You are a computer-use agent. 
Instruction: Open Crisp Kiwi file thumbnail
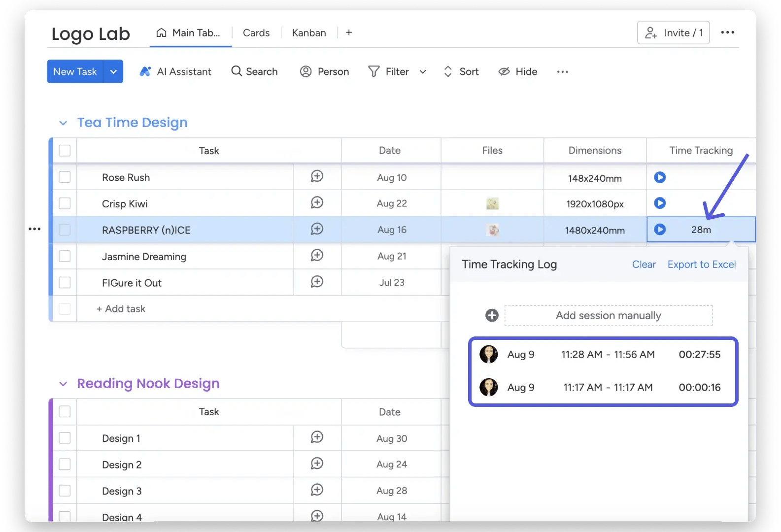tap(492, 203)
